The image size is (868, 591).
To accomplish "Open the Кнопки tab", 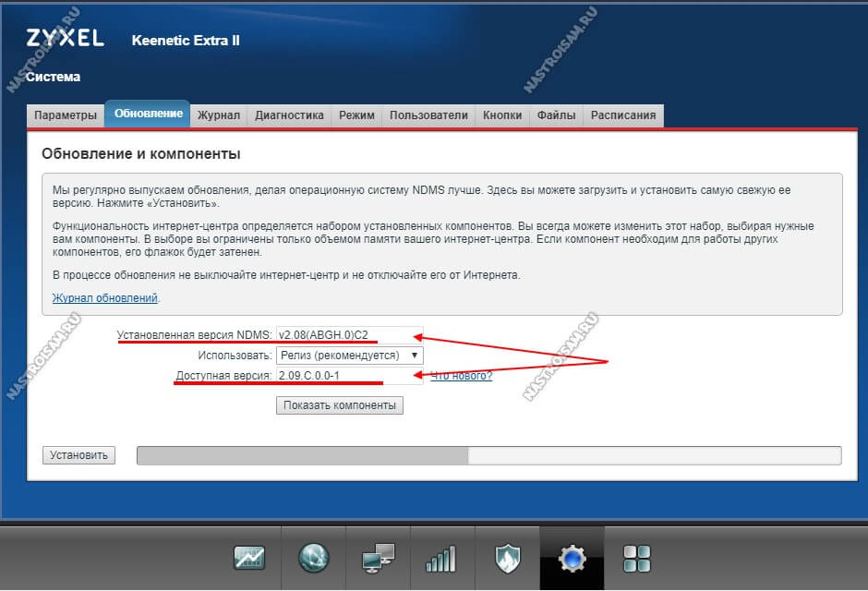I will coord(502,115).
